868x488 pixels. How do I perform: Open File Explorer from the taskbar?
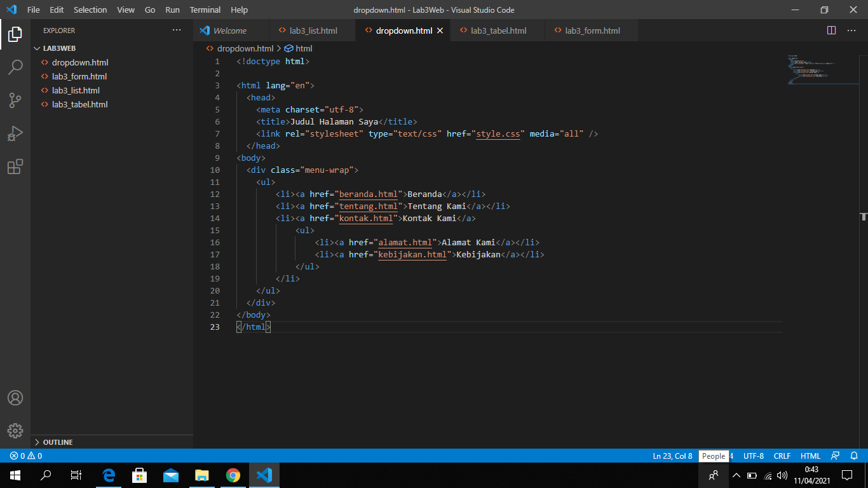pos(202,475)
